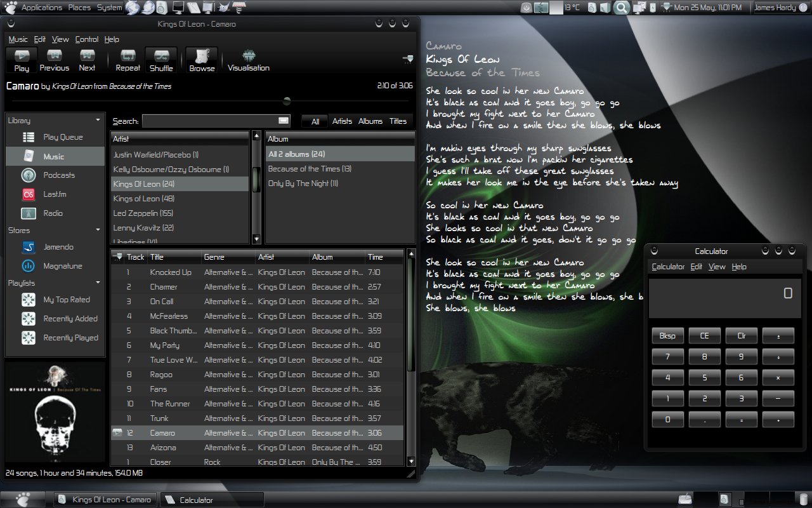Toggle Shuffle playback
Viewport: 812px width, 508px height.
161,60
